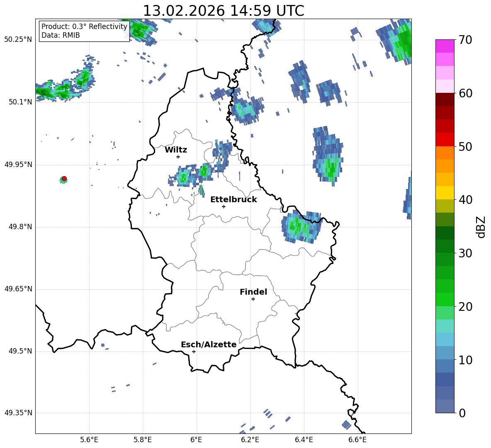Click the 5.6°E longitude tick label

point(89,440)
